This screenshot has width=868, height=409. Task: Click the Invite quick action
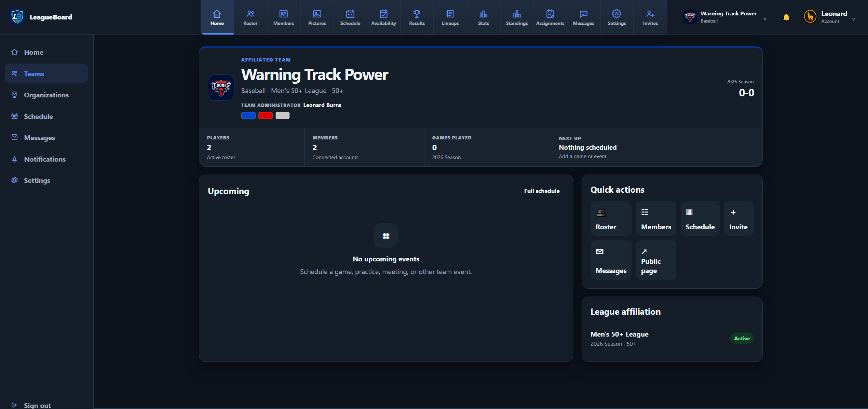click(739, 218)
